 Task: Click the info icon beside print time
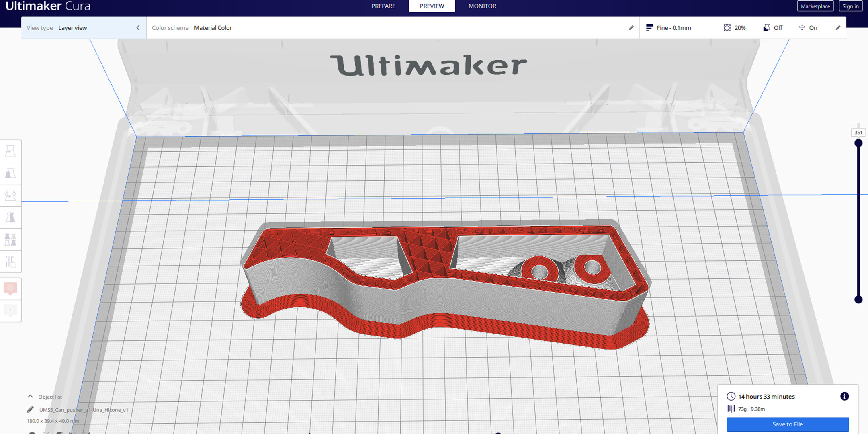tap(844, 396)
